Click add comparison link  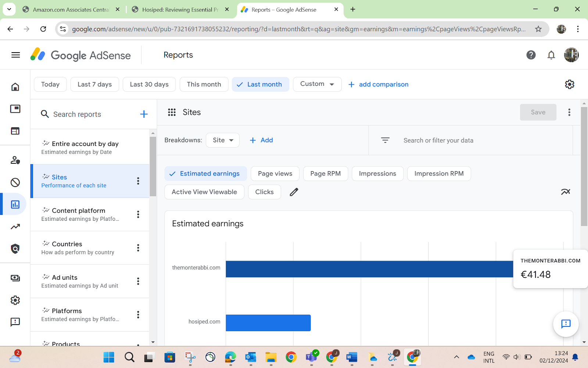click(378, 84)
